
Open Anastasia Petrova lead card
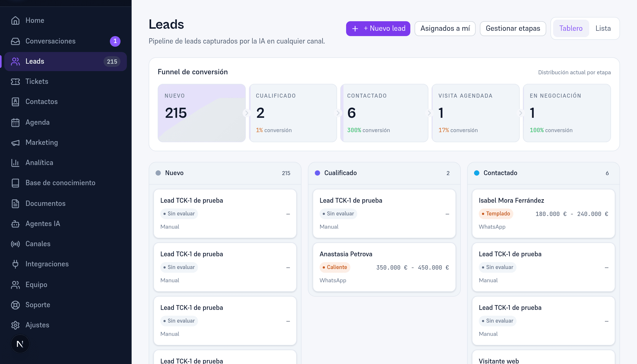coord(384,267)
